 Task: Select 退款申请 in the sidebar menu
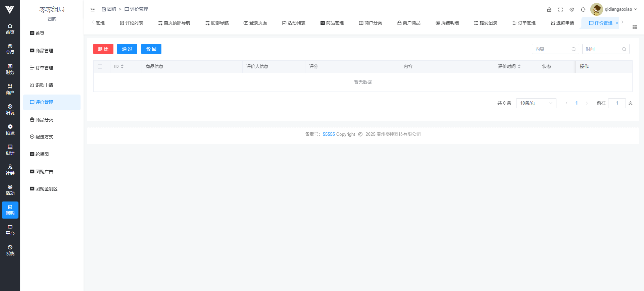[44, 85]
